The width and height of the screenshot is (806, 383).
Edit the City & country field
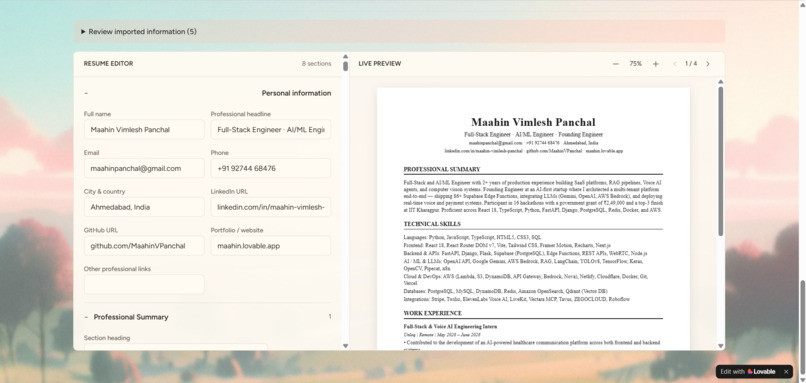click(144, 207)
